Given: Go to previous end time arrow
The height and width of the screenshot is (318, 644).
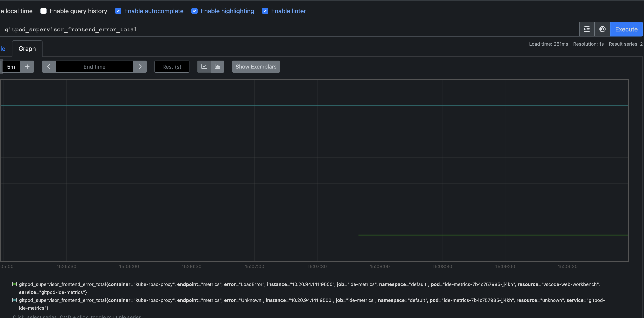Looking at the screenshot, I should pyautogui.click(x=49, y=67).
